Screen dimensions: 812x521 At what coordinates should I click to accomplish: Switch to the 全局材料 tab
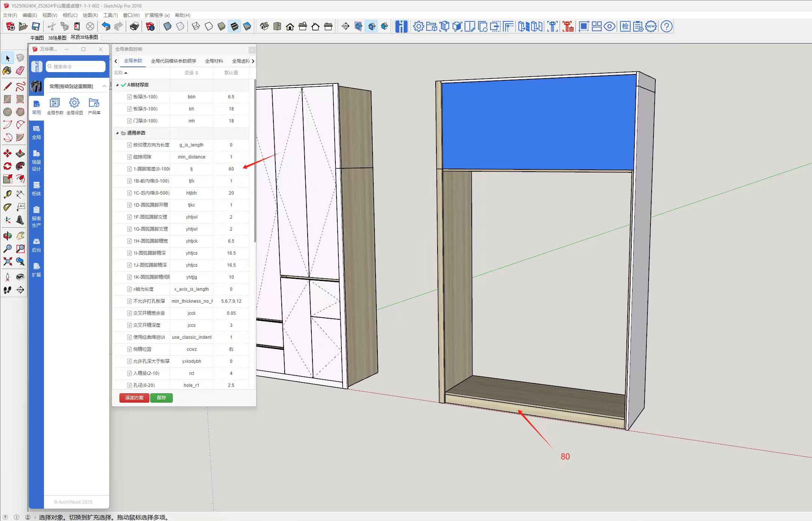214,61
